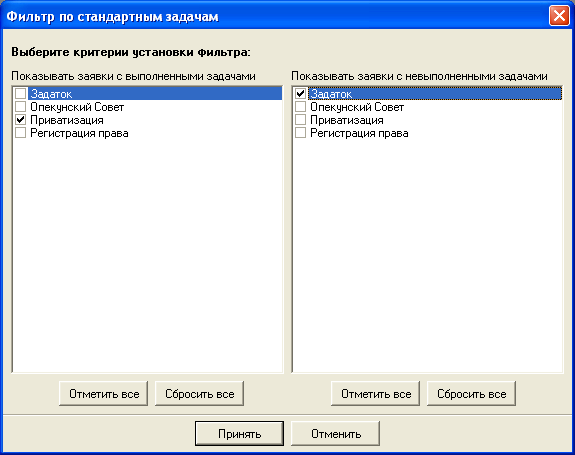Check Регистрация права in the uncompleted tasks list
575x455 pixels.
[x=300, y=133]
